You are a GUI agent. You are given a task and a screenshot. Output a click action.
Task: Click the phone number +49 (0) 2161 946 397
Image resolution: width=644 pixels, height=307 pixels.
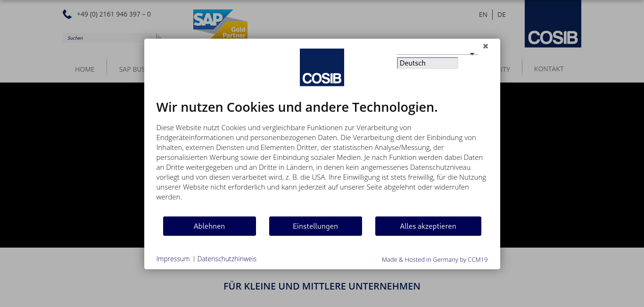(x=109, y=14)
